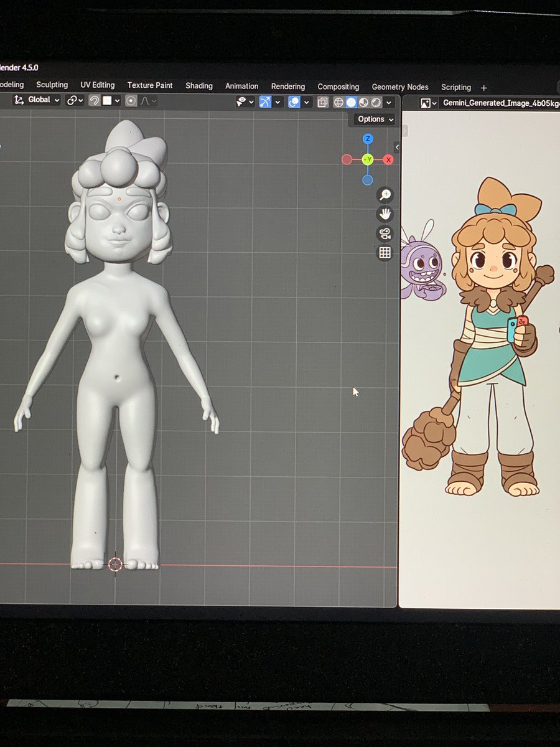Select Wireframe viewport shading mode
This screenshot has width=560, height=747.
tap(339, 102)
